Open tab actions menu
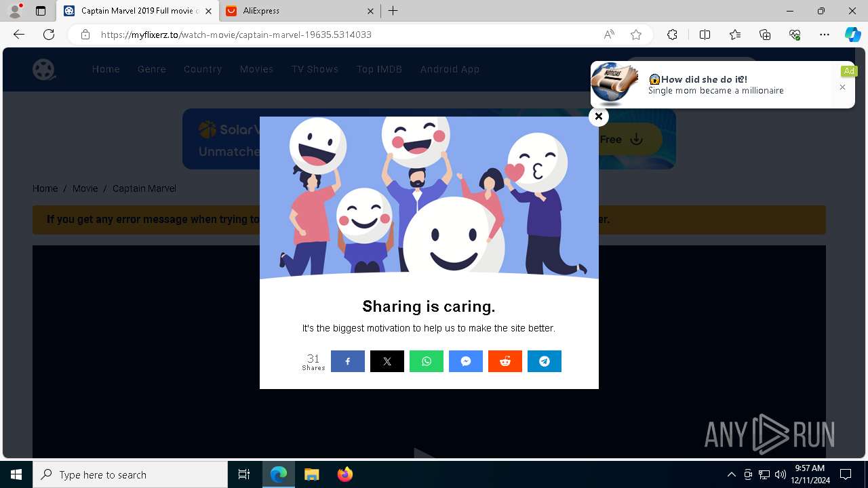 41,11
